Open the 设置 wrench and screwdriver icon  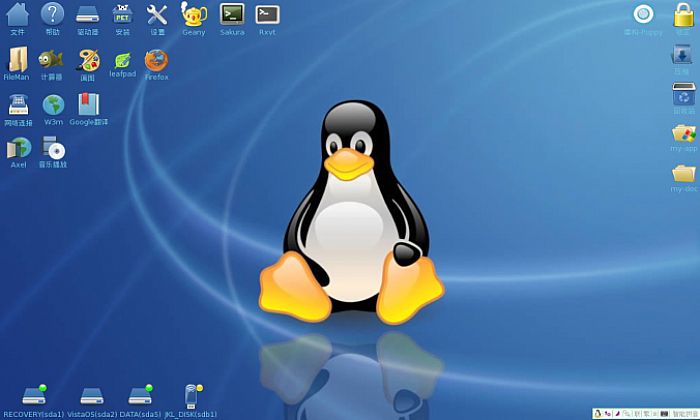pos(157,14)
